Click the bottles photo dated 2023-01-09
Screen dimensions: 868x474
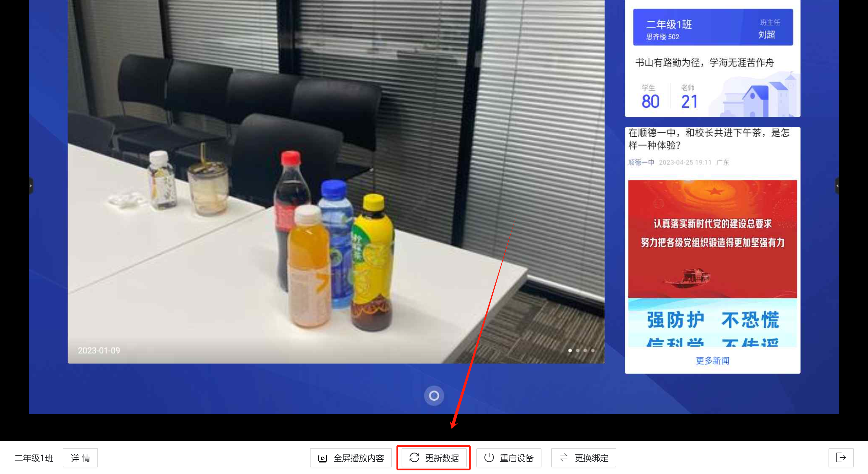click(336, 181)
